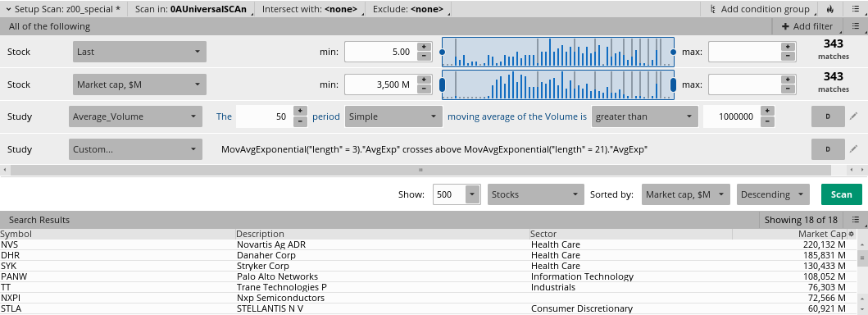868x315 pixels.
Task: Toggle the D aggregation button for Average_Volume
Action: [x=828, y=116]
